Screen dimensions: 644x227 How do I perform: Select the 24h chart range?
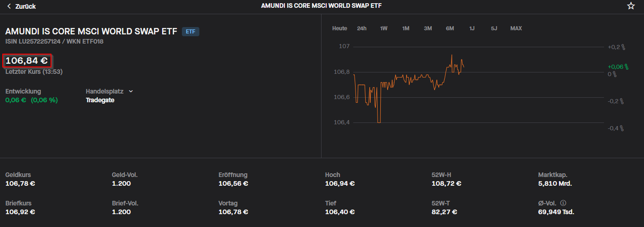coord(362,28)
